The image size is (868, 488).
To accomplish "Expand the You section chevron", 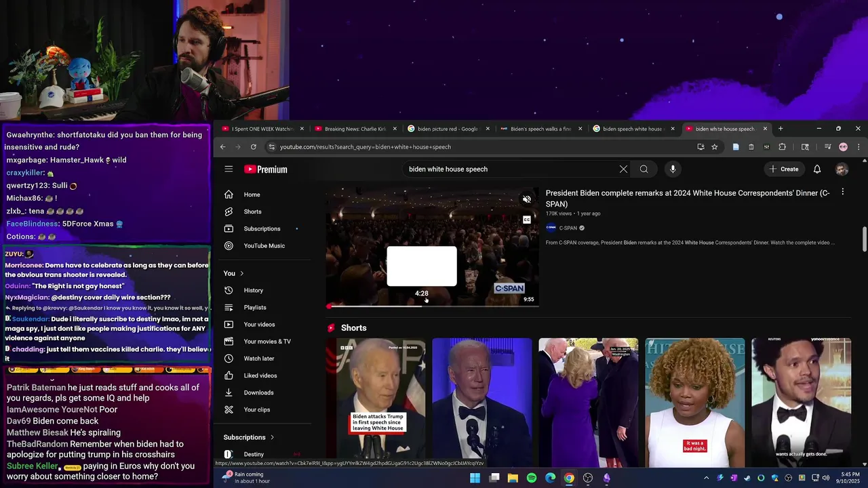I will point(241,273).
